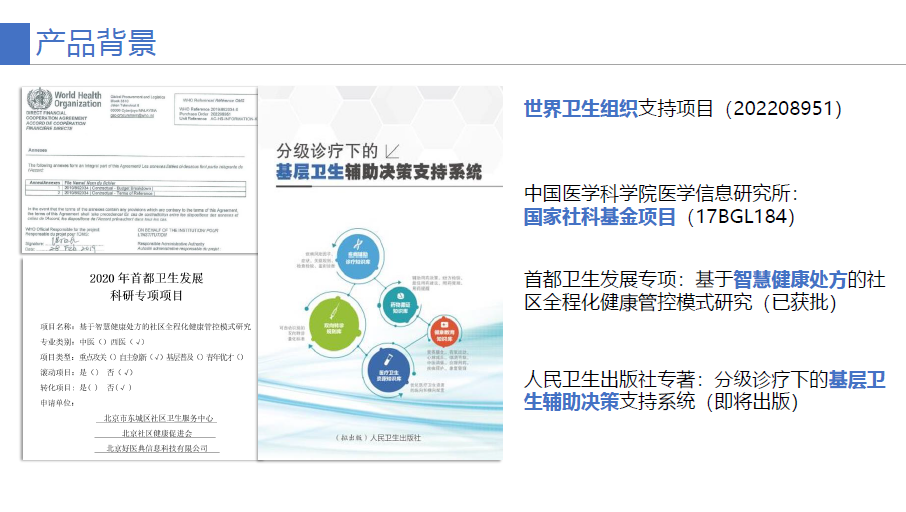Viewport: 906px width, 512px height.
Task: Click the applicant 北京好医典信息科技有限公司
Action: [157, 448]
